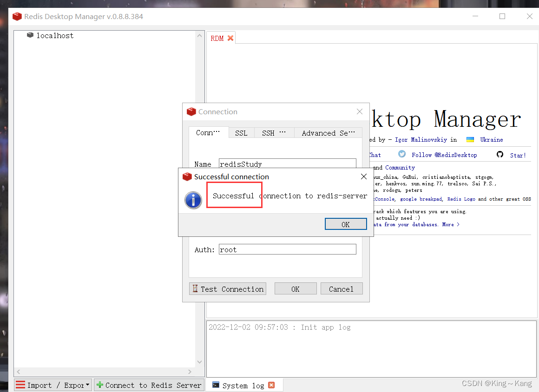The height and width of the screenshot is (392, 539).
Task: Click the Init app log entry
Action: (x=279, y=327)
